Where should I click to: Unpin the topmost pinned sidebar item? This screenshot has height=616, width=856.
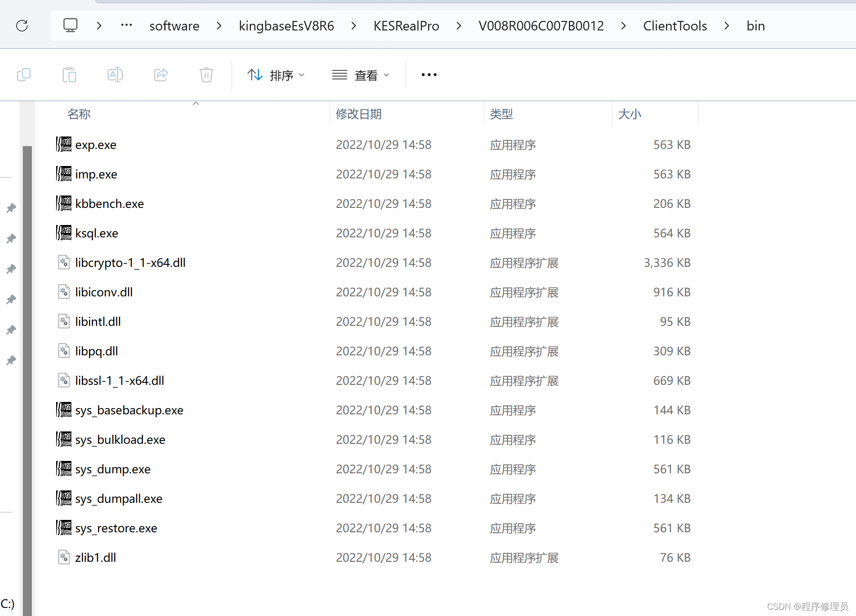(x=10, y=208)
